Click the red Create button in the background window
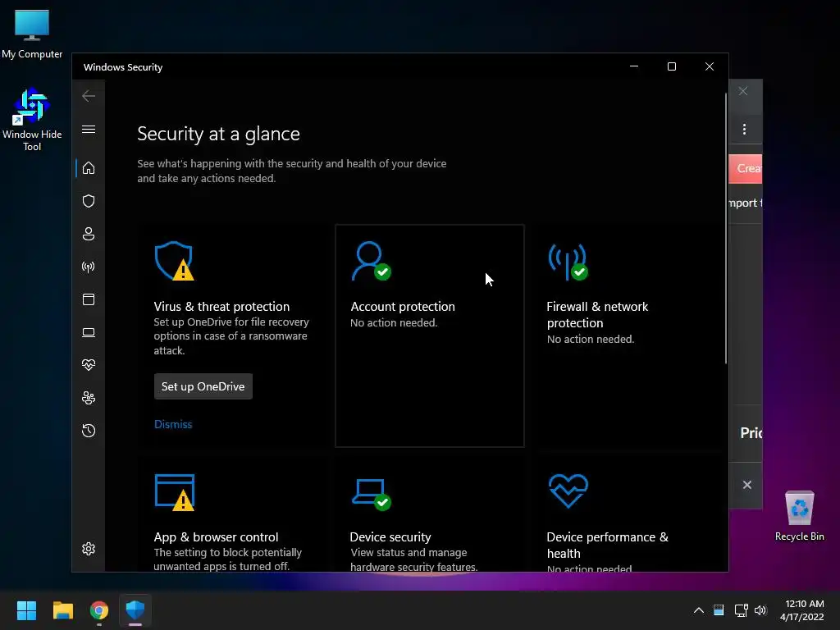This screenshot has height=630, width=840. 746,169
